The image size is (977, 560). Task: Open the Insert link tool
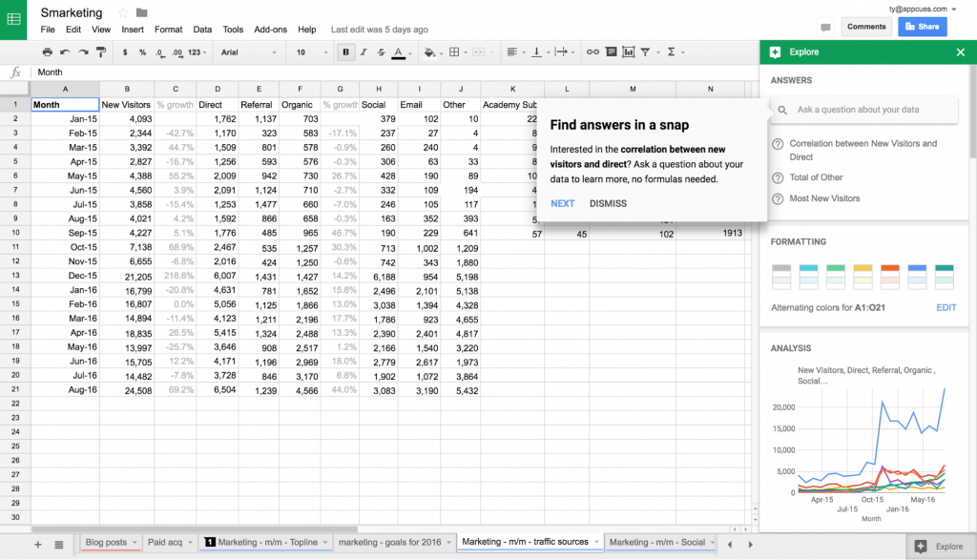click(593, 52)
